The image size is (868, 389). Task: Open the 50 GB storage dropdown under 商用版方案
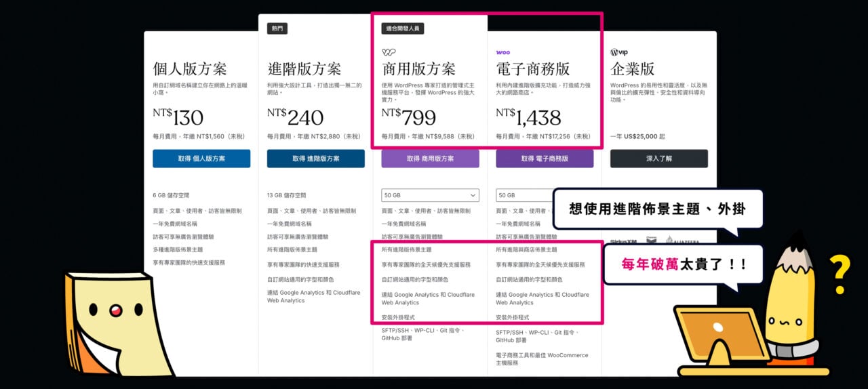430,195
